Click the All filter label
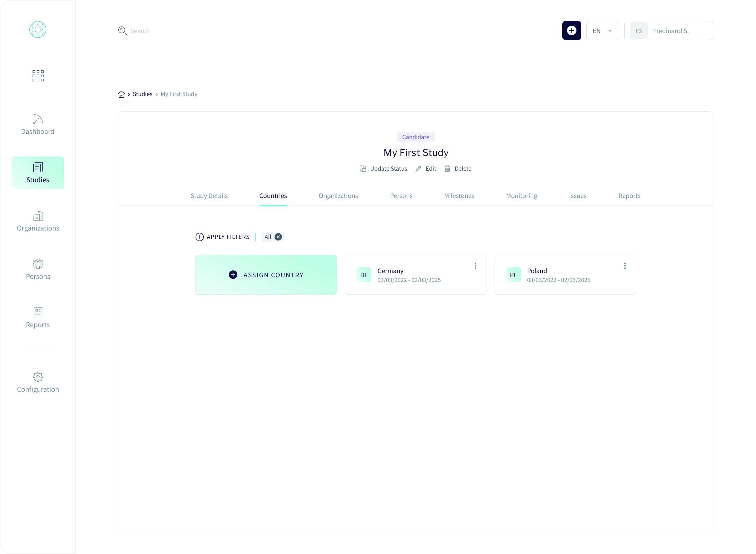The width and height of the screenshot is (756, 554). (267, 237)
